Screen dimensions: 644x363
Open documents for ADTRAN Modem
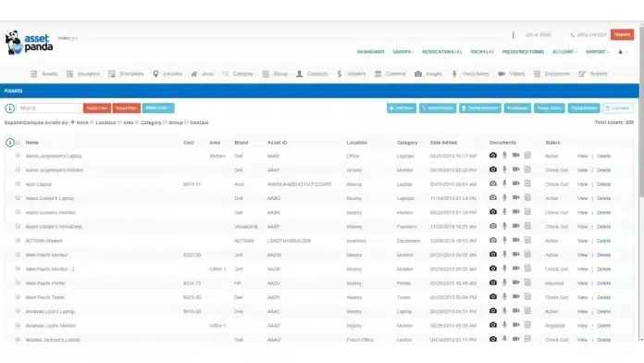(527, 240)
